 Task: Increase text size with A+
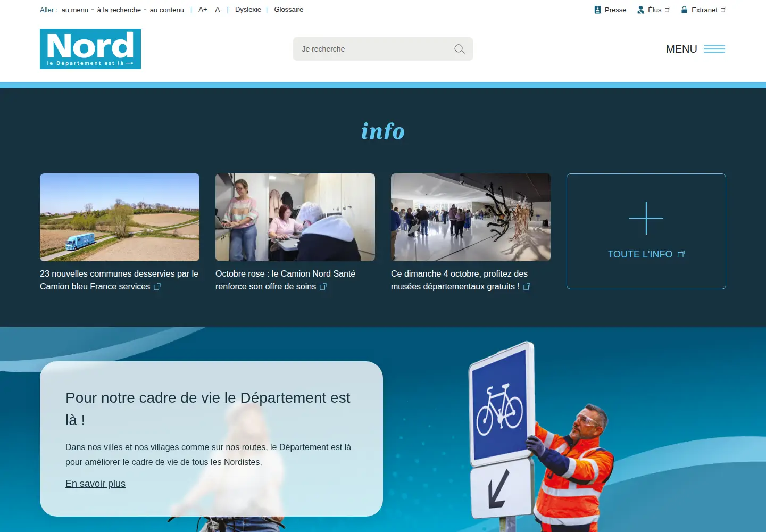(x=203, y=10)
